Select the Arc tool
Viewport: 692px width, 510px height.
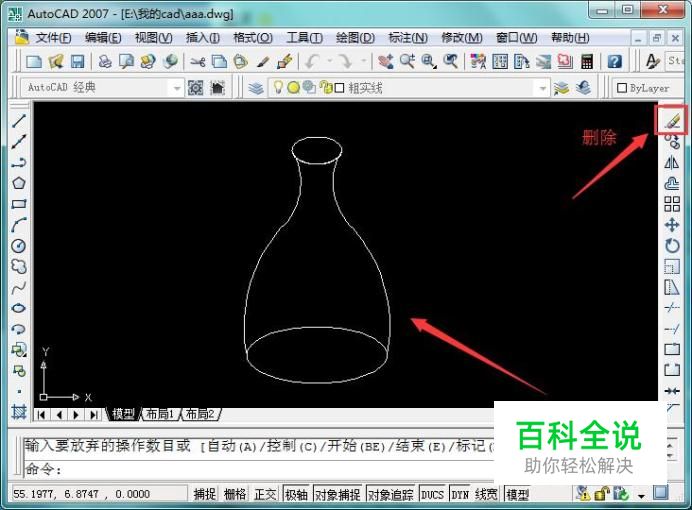19,225
